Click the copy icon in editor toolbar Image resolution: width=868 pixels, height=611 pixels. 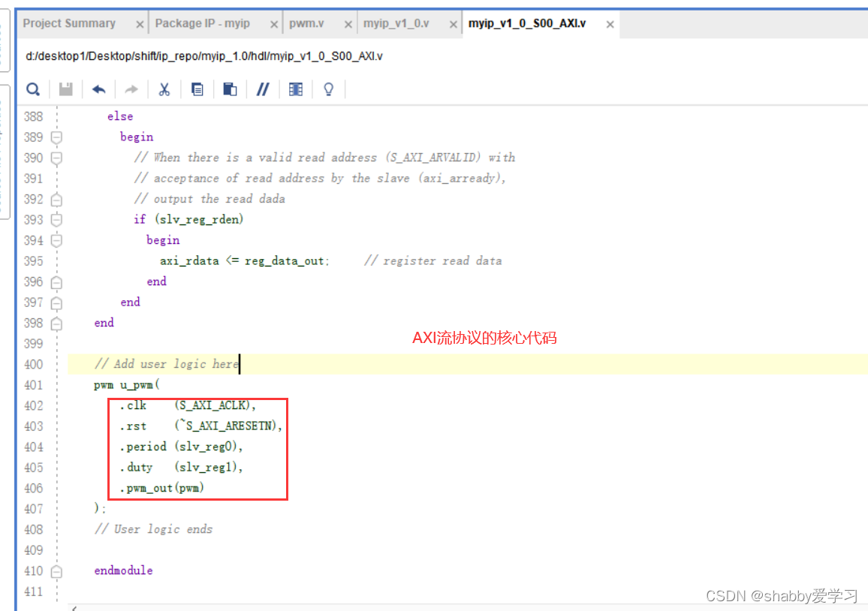click(197, 89)
